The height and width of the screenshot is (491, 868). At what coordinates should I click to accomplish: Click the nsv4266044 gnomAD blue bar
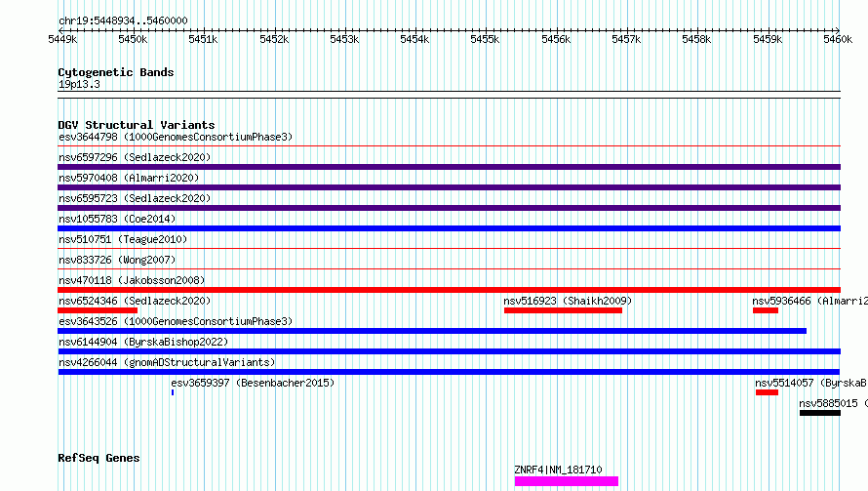(x=449, y=372)
